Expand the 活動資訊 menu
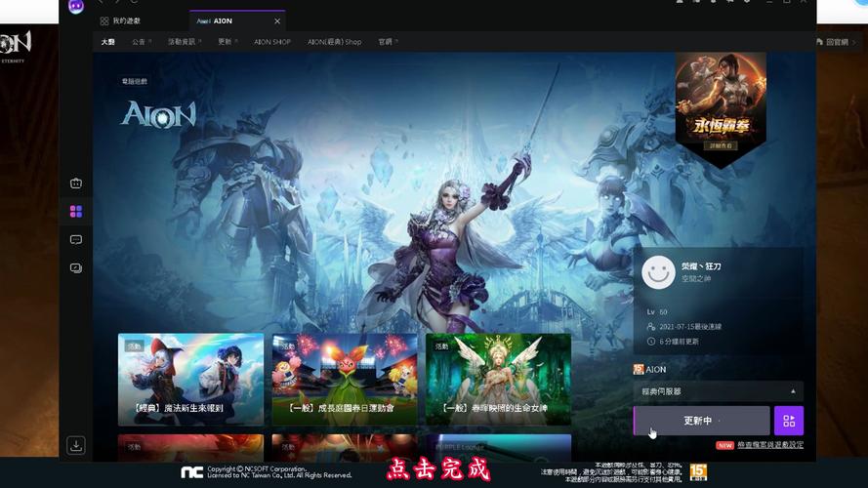 (184, 42)
